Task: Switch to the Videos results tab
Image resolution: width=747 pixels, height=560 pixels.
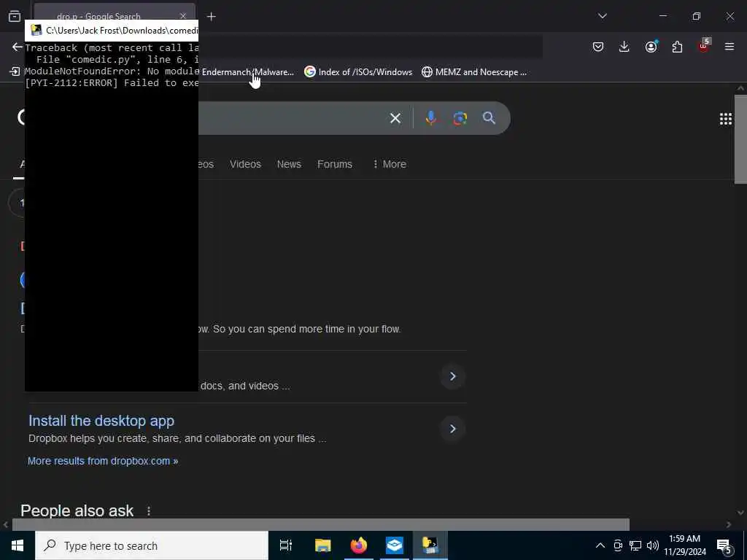Action: tap(245, 164)
